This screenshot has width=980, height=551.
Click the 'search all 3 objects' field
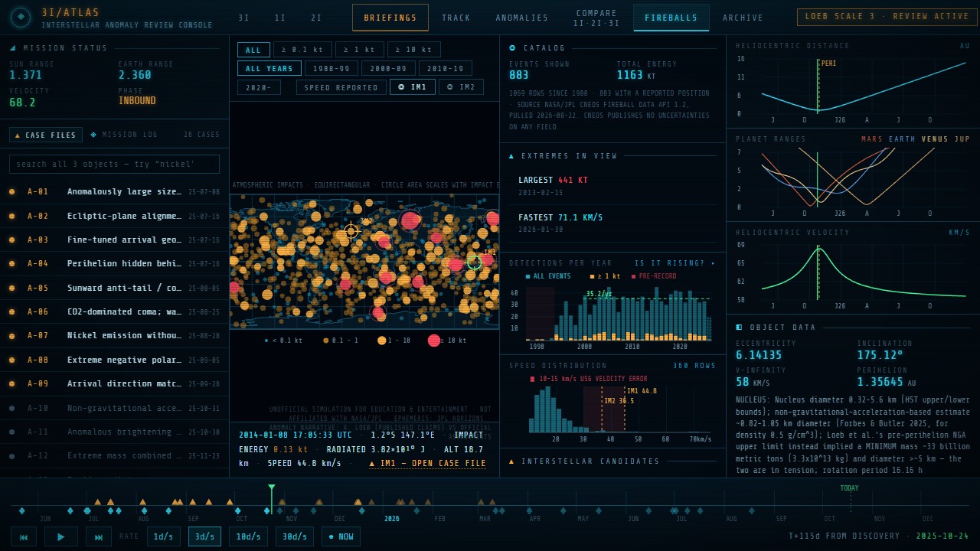tap(114, 165)
